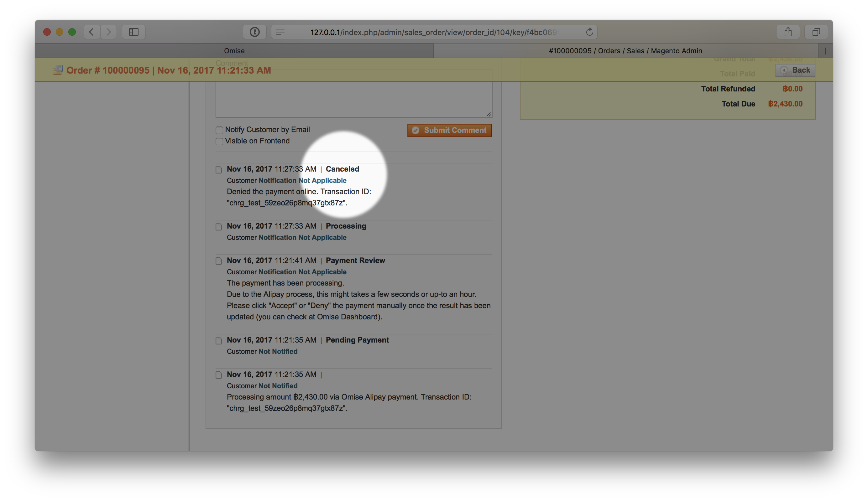
Task: Click the Submit Comment button
Action: coord(449,130)
